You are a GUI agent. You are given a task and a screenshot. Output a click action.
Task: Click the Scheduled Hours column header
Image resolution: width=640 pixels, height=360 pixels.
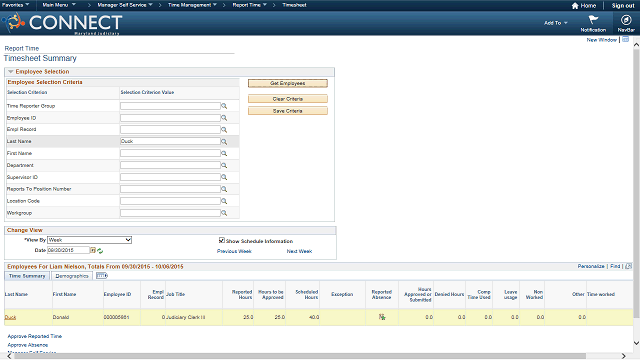coord(307,294)
